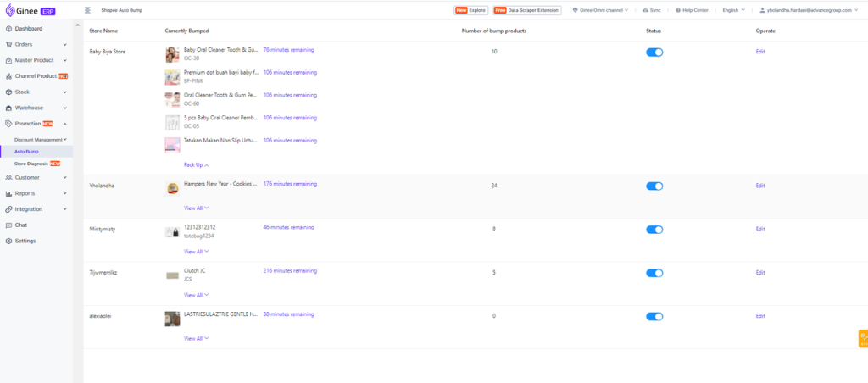868x383 pixels.
Task: Open the Dashboard menu item
Action: [x=36, y=29]
